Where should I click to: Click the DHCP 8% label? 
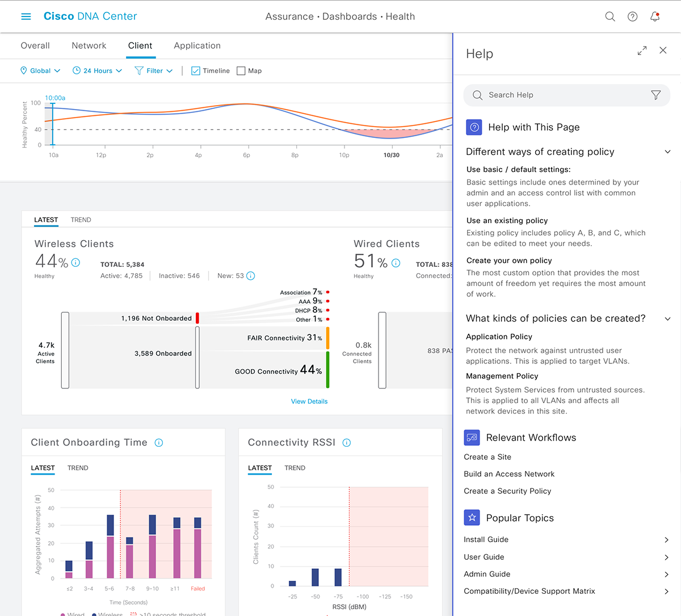[309, 311]
